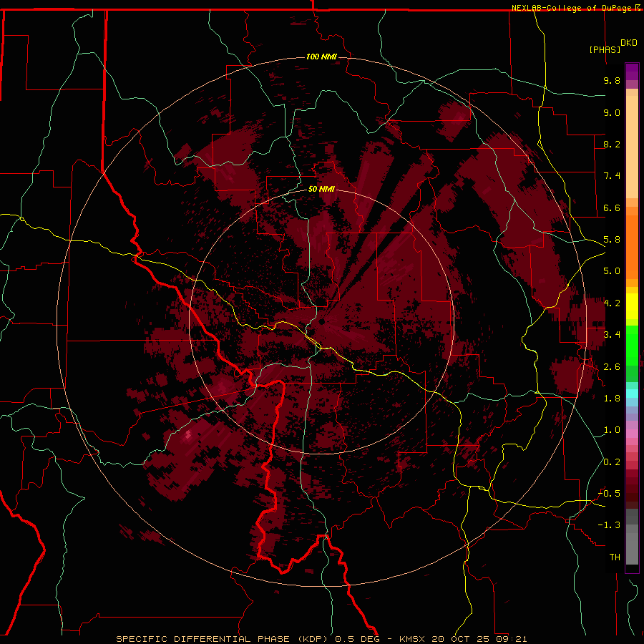
Task: Click the NEXLAB-College of DuPage title text
Action: [573, 8]
